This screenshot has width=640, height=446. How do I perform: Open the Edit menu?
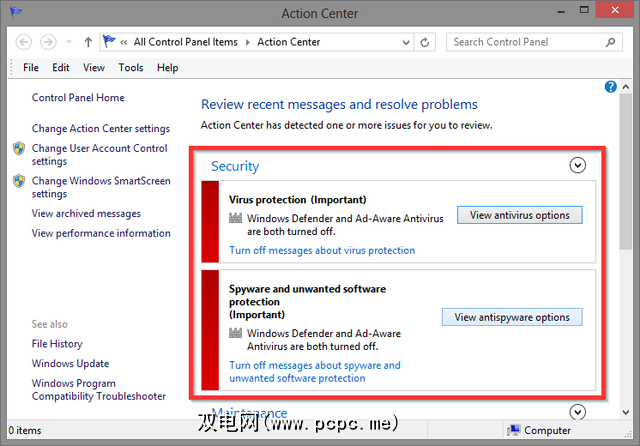coord(60,68)
